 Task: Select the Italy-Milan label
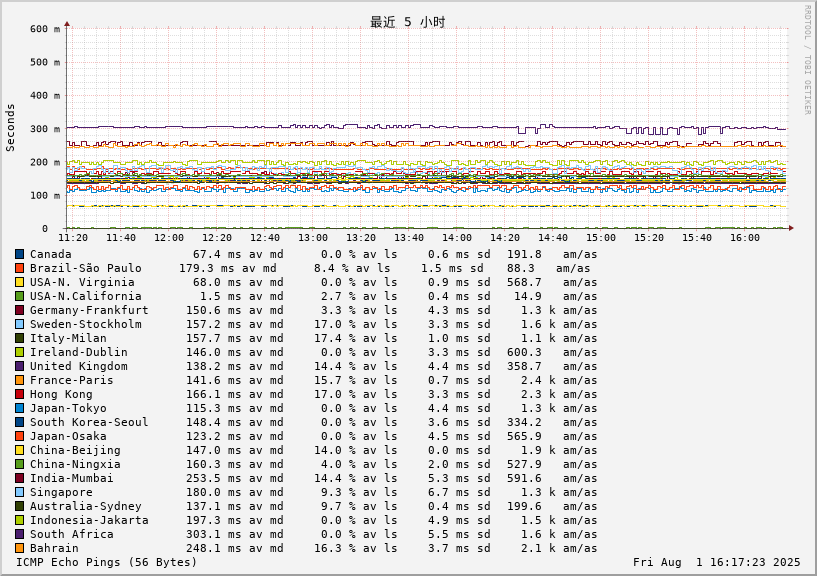pos(68,338)
